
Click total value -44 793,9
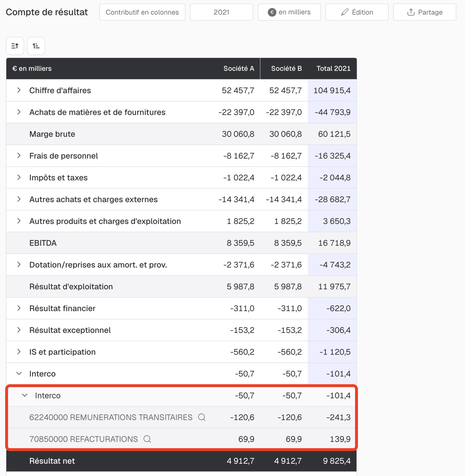pyautogui.click(x=333, y=112)
